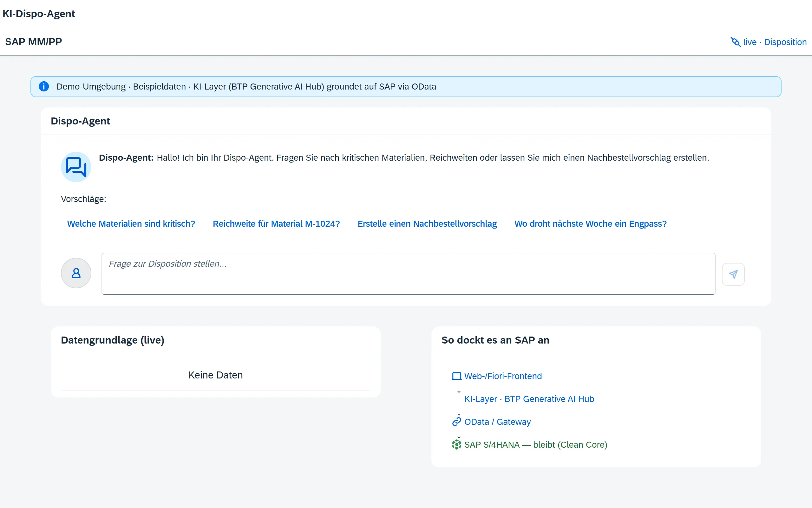Click the 'Dispo-Agent' card title

(x=80, y=121)
